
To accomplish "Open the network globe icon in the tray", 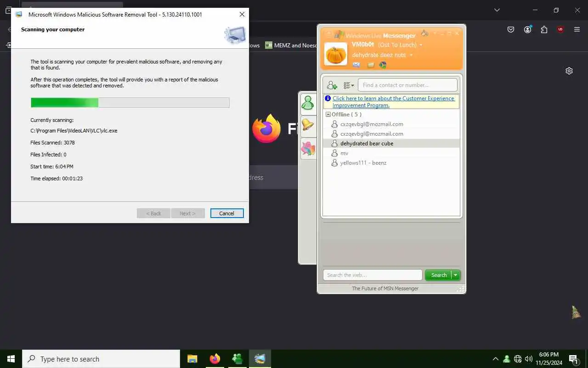I will coord(518,359).
